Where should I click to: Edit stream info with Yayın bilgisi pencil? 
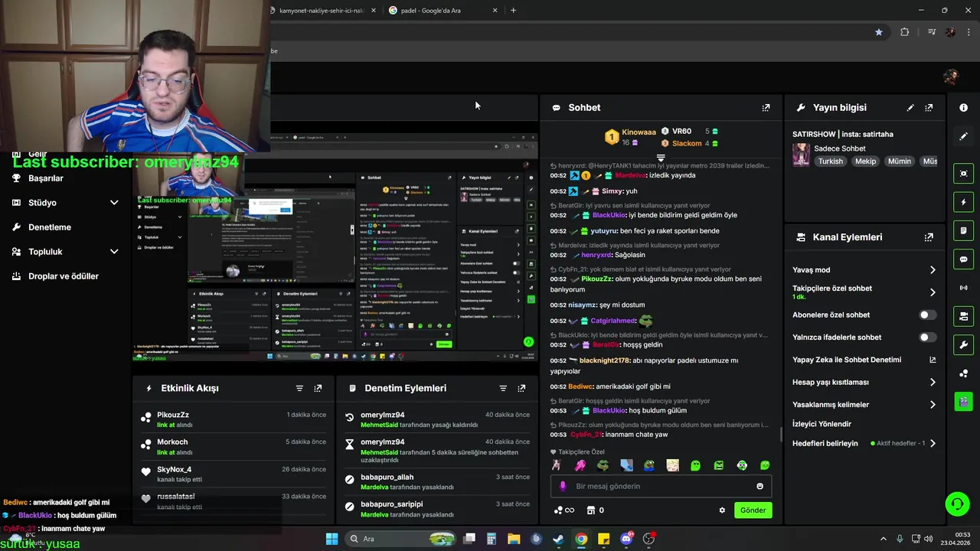(910, 108)
